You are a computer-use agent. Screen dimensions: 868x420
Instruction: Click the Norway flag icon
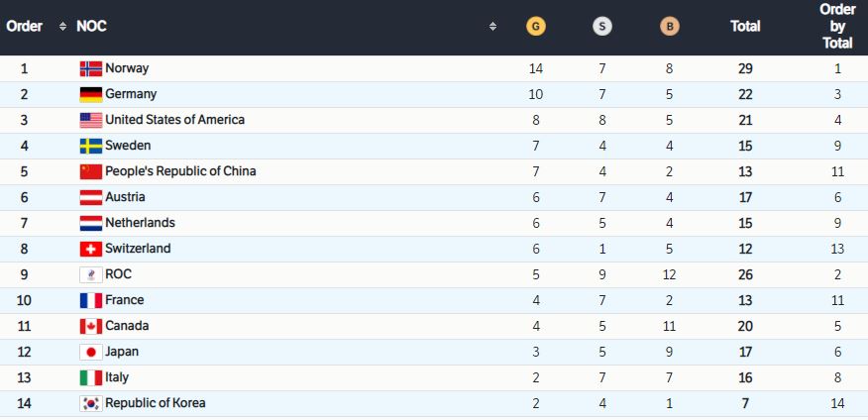[x=90, y=68]
